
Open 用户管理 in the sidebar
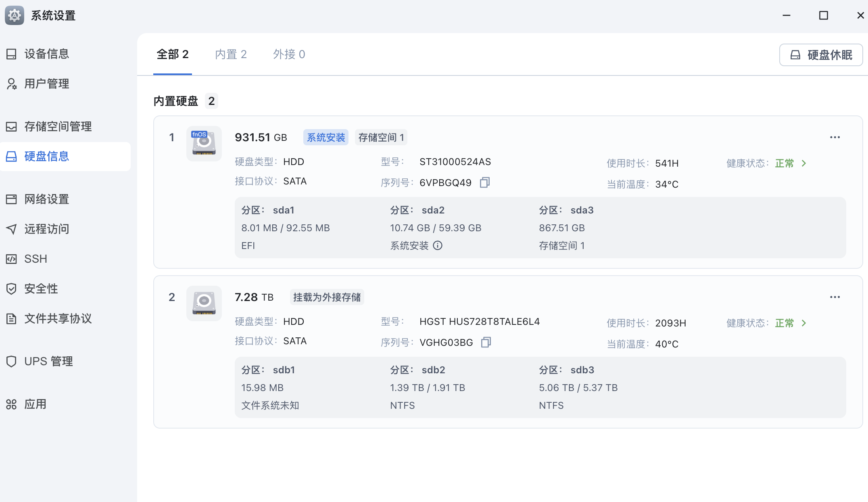(x=65, y=84)
